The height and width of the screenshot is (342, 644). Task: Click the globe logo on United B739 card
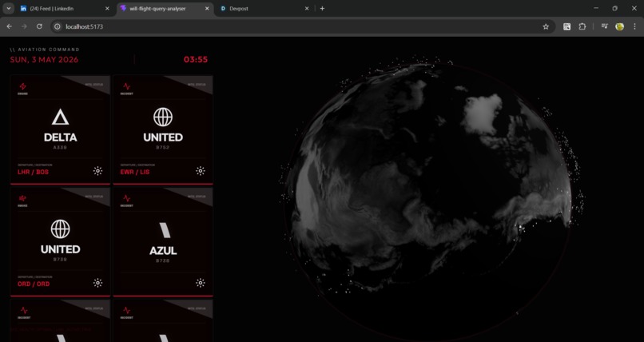click(x=61, y=229)
